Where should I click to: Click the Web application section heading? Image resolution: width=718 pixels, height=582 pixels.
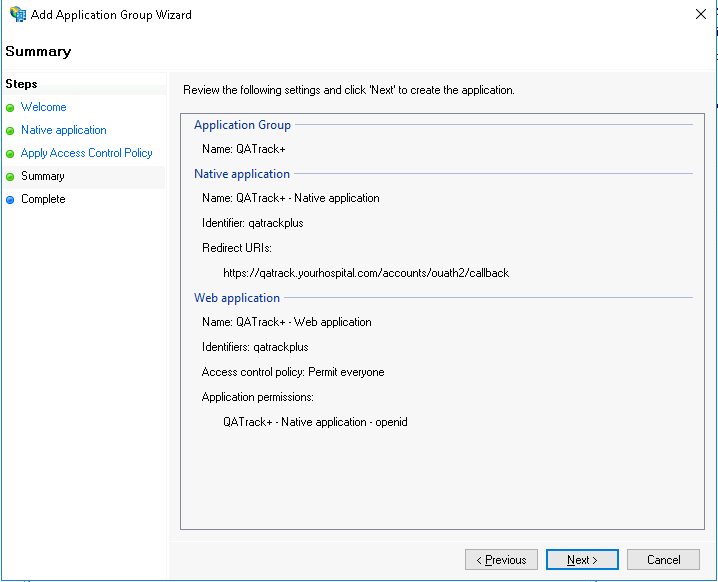click(x=237, y=298)
